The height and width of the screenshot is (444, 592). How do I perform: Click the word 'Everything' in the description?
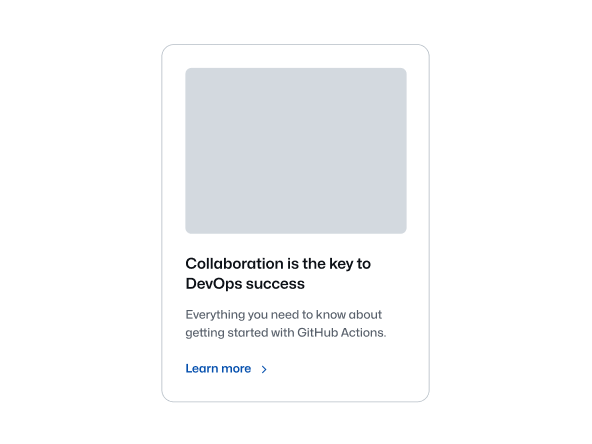[215, 315]
